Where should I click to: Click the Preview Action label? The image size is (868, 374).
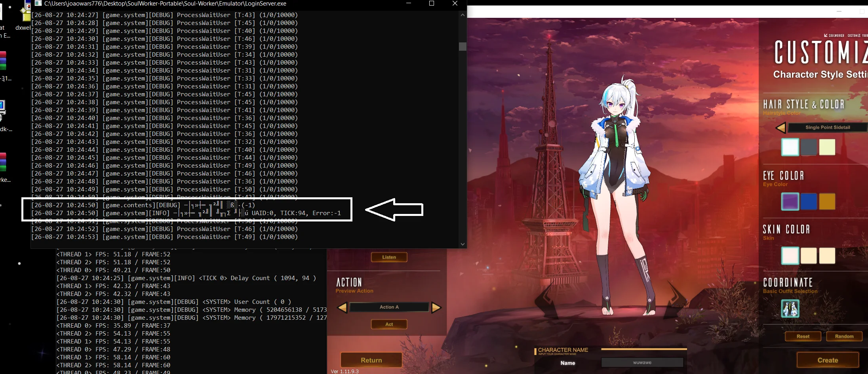[x=354, y=291]
